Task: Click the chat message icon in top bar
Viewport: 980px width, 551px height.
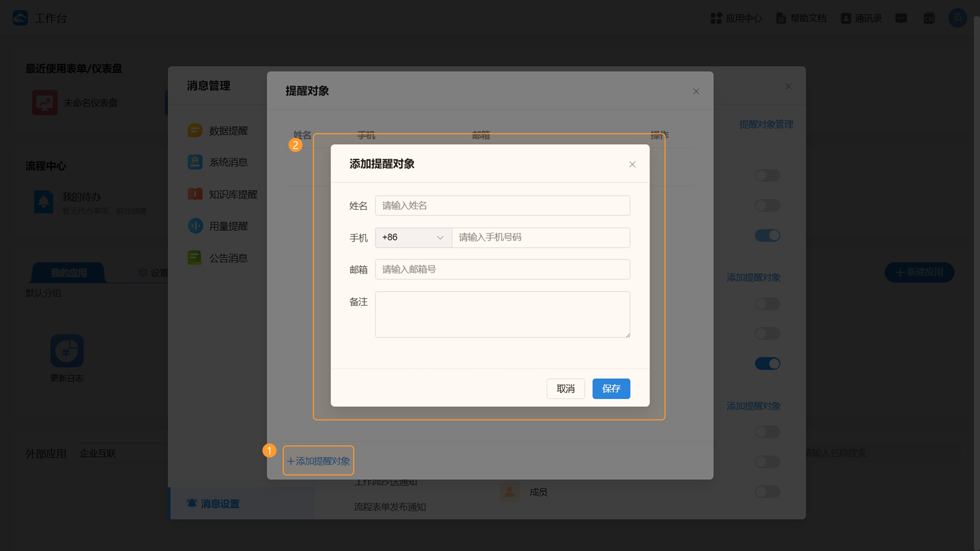Action: (901, 18)
